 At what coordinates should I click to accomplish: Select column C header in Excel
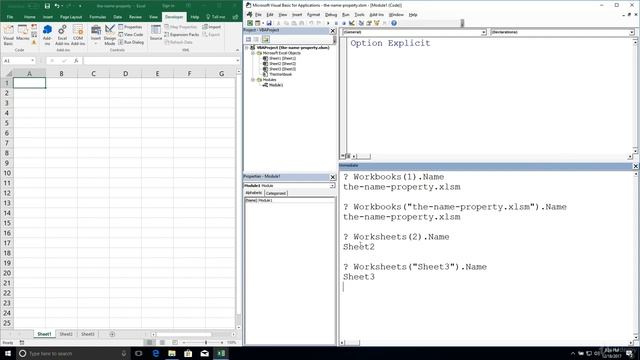click(93, 73)
